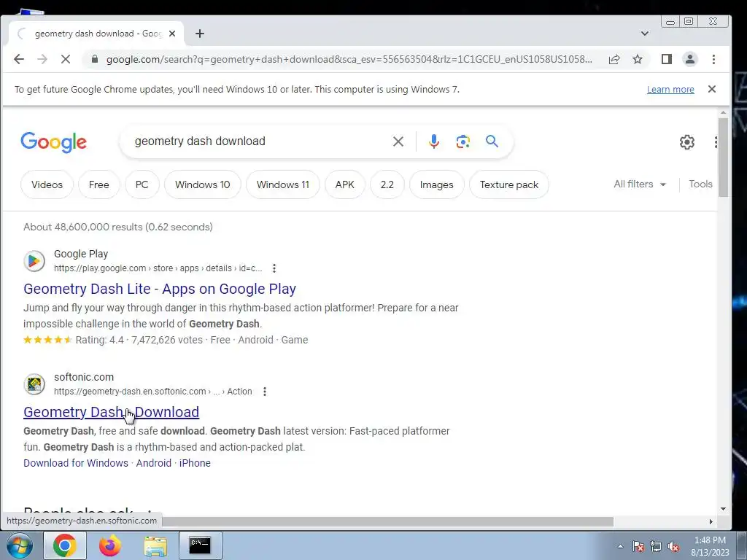
Task: Open search Tools
Action: (x=700, y=184)
